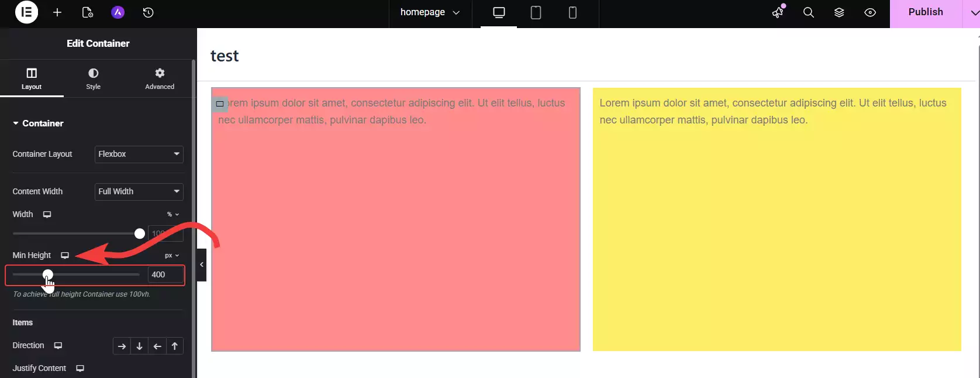This screenshot has width=980, height=378.
Task: Switch to mobile responsive view
Action: coord(572,12)
